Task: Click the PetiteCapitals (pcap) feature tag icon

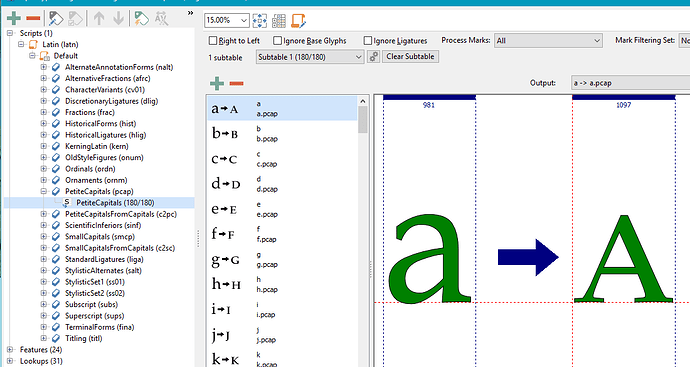Action: 56,191
